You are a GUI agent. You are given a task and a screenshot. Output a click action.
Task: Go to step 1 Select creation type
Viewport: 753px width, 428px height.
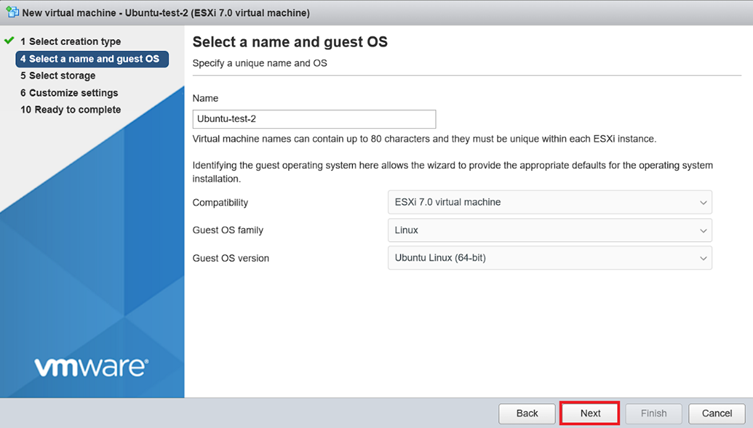(70, 42)
